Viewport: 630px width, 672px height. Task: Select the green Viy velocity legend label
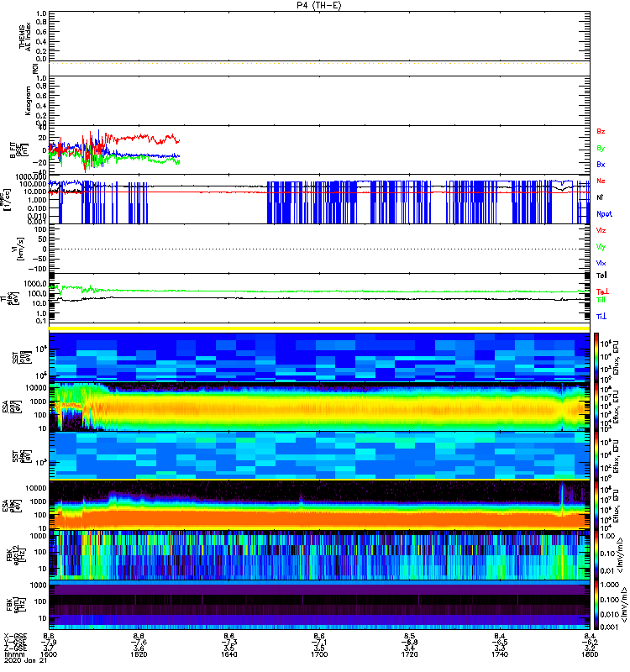[x=601, y=246]
